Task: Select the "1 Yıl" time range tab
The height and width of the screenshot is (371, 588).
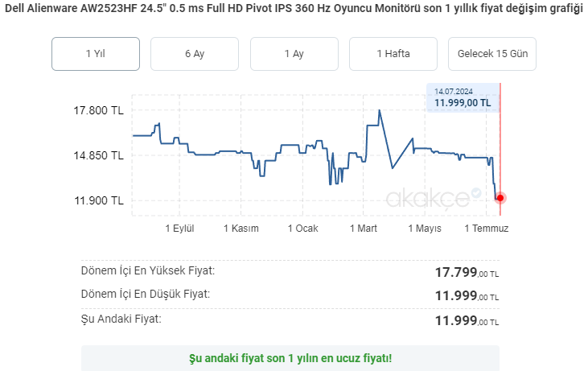Action: [96, 54]
